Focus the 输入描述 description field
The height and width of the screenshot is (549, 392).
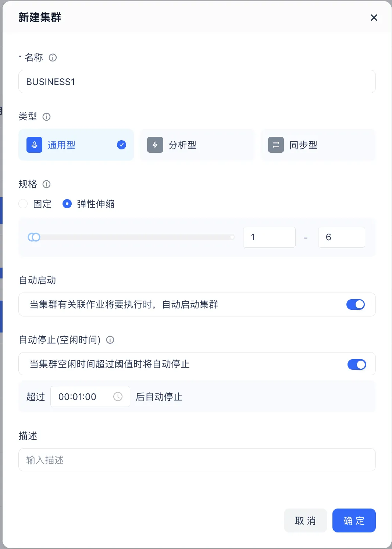(x=197, y=460)
